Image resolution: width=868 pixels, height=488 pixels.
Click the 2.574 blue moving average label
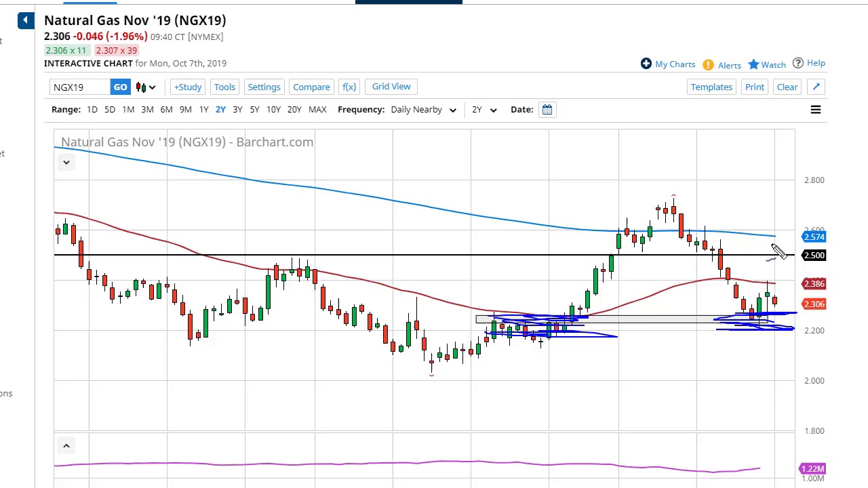point(814,237)
